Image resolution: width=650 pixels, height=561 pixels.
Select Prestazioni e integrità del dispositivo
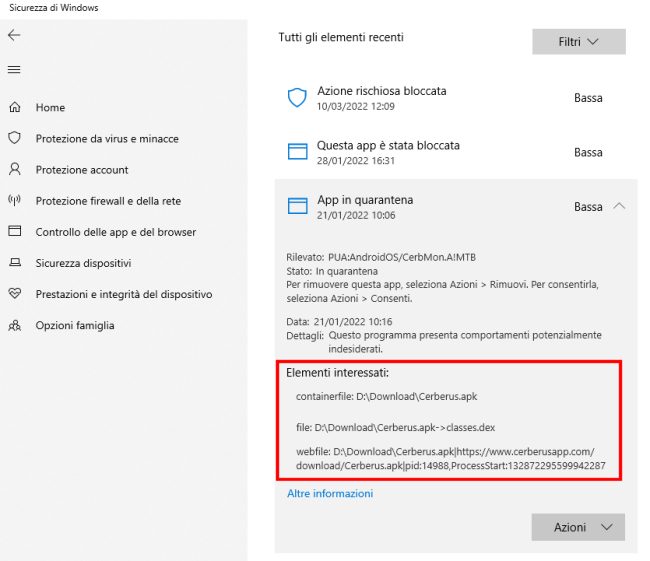tap(123, 295)
